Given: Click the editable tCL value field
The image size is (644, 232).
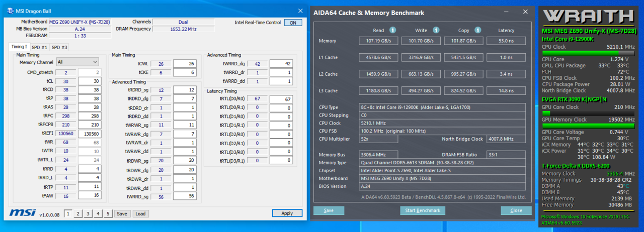Looking at the screenshot, I should pos(91,81).
